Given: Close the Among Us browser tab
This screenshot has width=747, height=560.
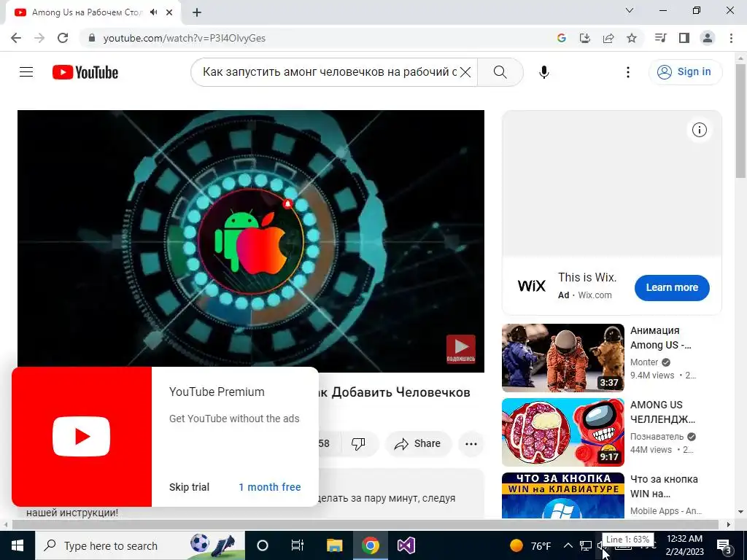Looking at the screenshot, I should pos(169,12).
